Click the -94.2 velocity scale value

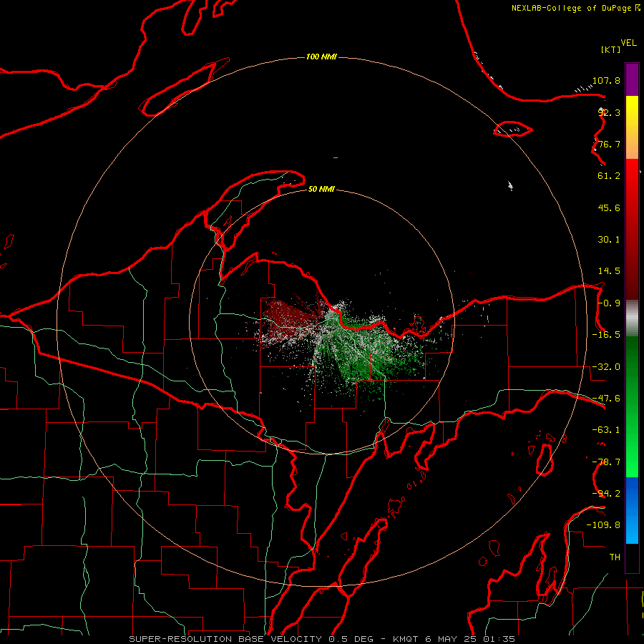coord(606,493)
